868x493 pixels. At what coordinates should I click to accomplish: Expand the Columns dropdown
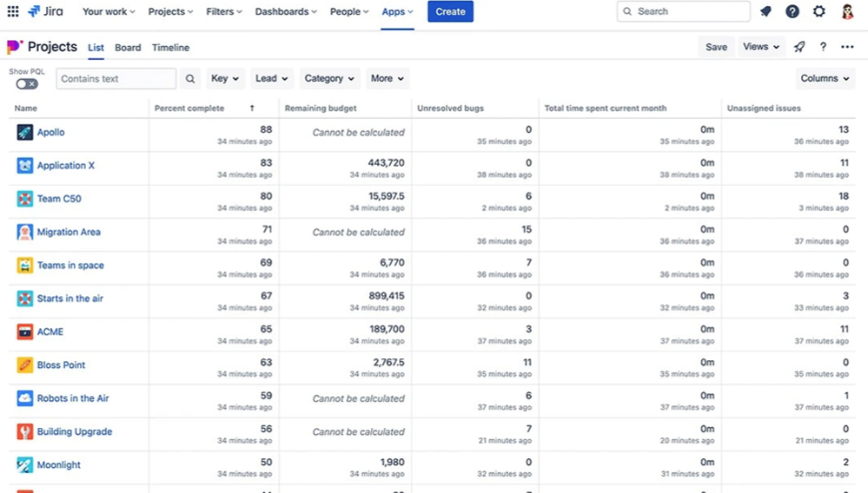825,79
